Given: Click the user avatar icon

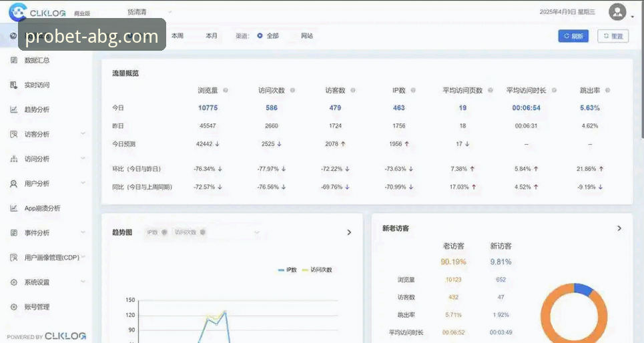Looking at the screenshot, I should tap(617, 12).
